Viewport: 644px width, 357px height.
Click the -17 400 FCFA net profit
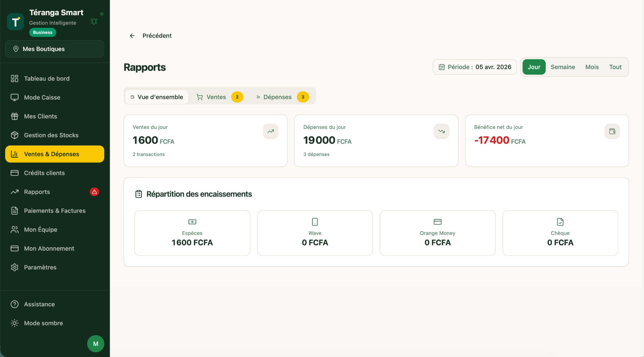coord(500,140)
